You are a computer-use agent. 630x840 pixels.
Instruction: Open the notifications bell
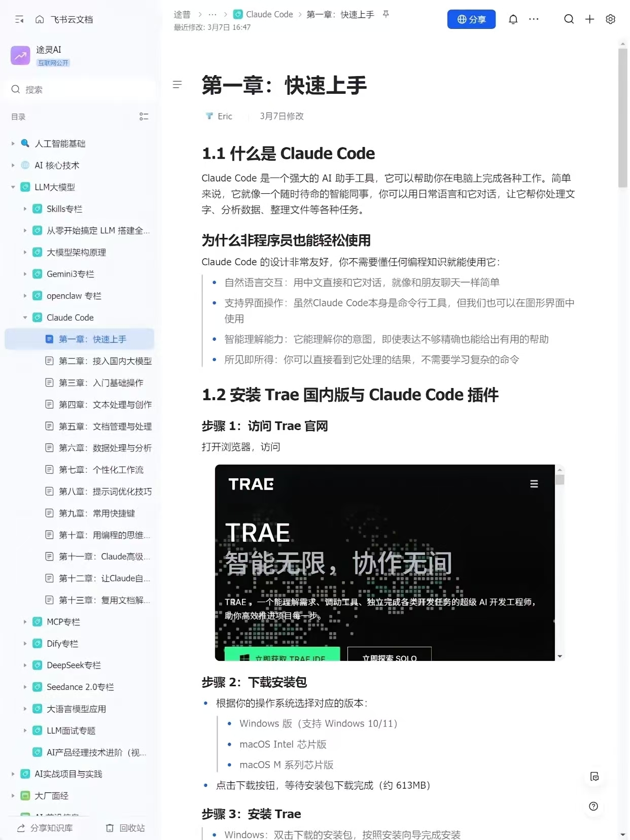513,19
